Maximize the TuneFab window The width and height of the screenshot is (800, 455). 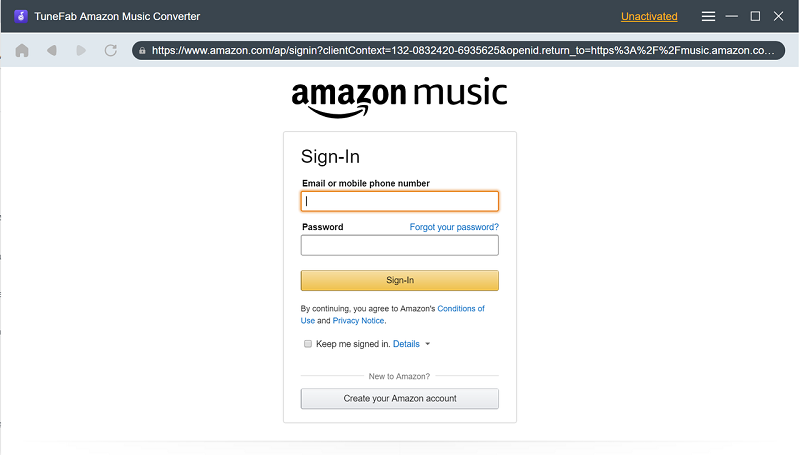coord(755,16)
